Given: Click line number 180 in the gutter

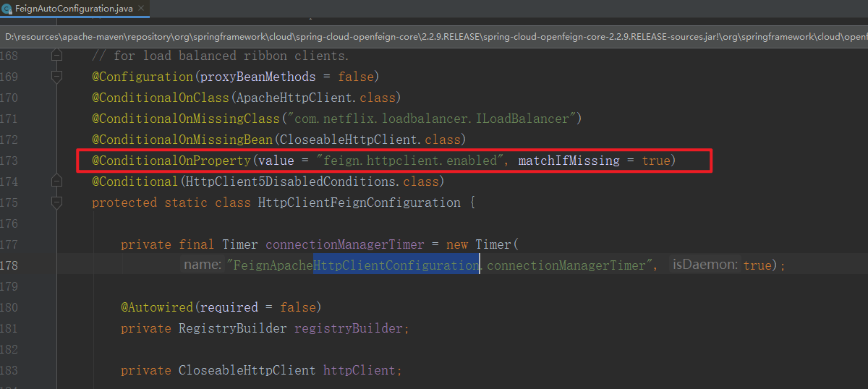Looking at the screenshot, I should click(9, 307).
